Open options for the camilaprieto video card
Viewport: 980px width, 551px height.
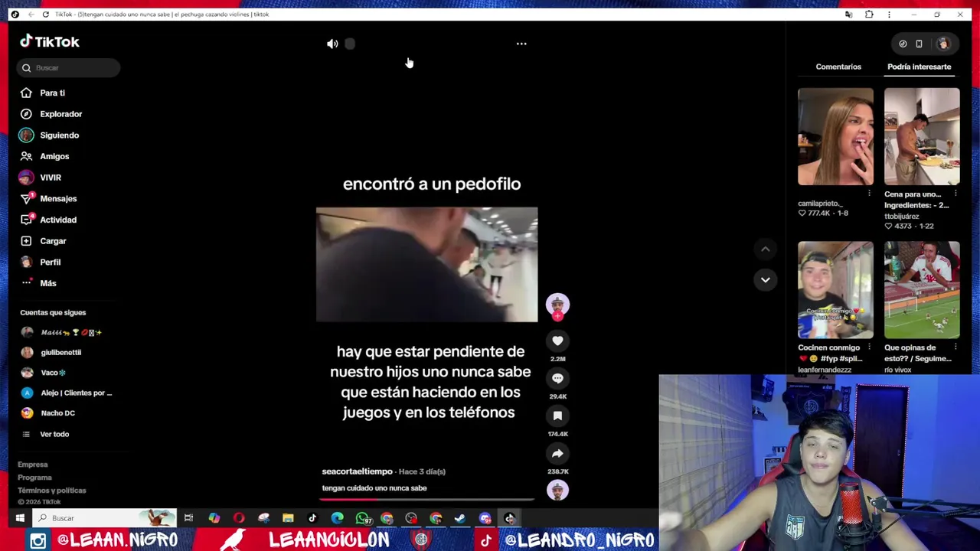click(869, 194)
